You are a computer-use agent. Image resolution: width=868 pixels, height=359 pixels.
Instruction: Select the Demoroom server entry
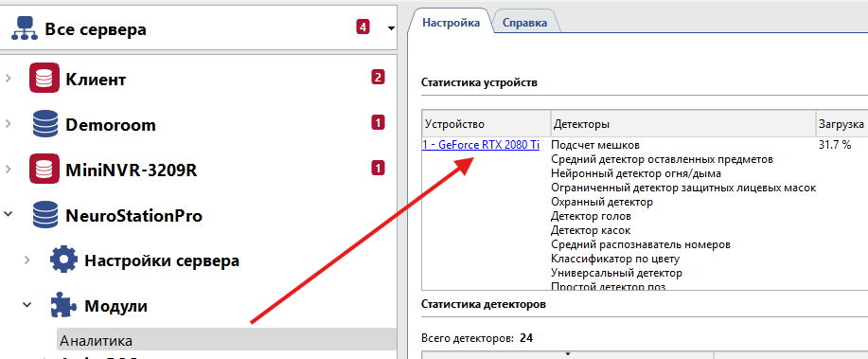(x=110, y=125)
